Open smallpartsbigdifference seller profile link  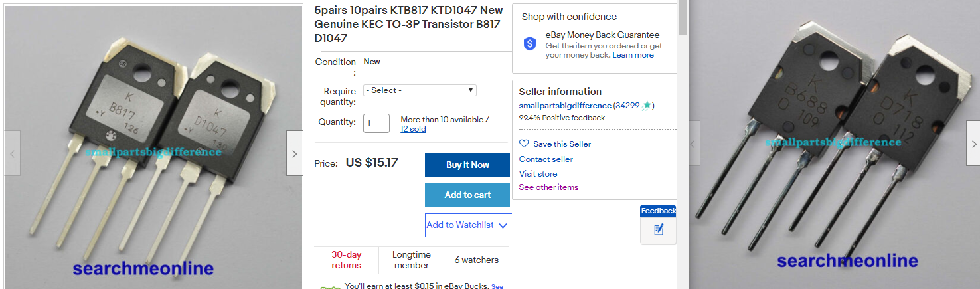click(x=565, y=106)
